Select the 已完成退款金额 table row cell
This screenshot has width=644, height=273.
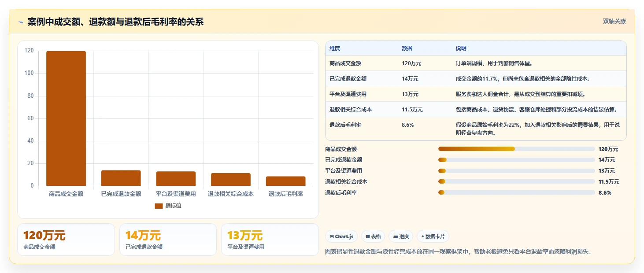point(348,79)
